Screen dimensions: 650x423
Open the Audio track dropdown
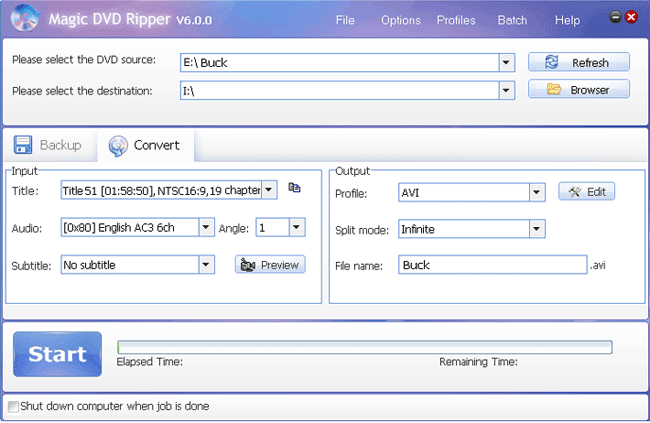[206, 227]
